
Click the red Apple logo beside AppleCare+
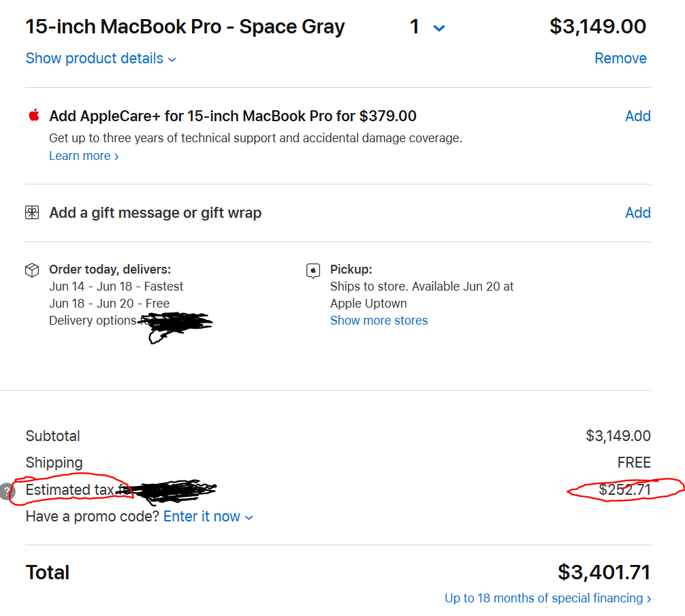pyautogui.click(x=34, y=115)
